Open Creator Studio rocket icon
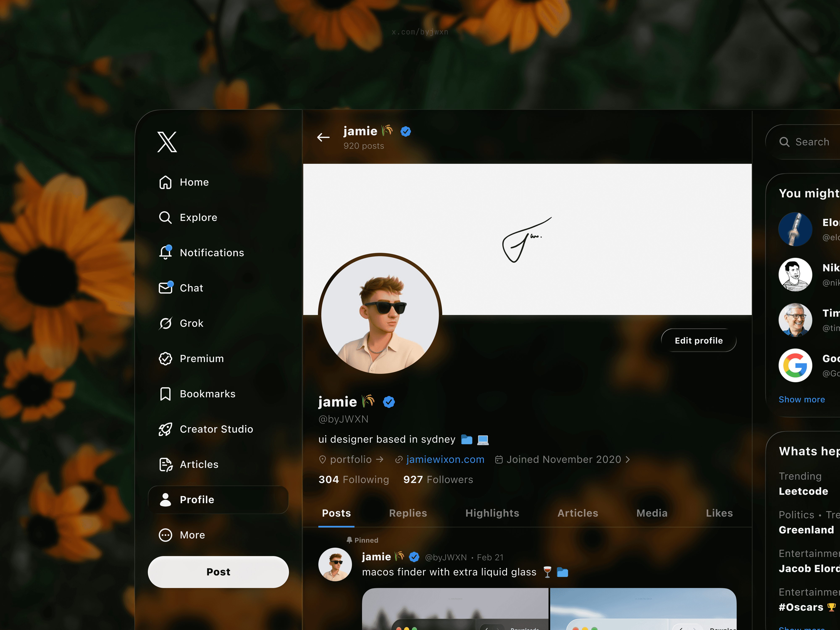 click(x=165, y=429)
